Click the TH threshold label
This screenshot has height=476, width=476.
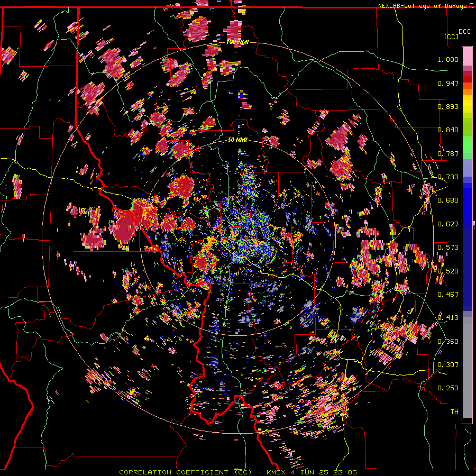pyautogui.click(x=454, y=412)
